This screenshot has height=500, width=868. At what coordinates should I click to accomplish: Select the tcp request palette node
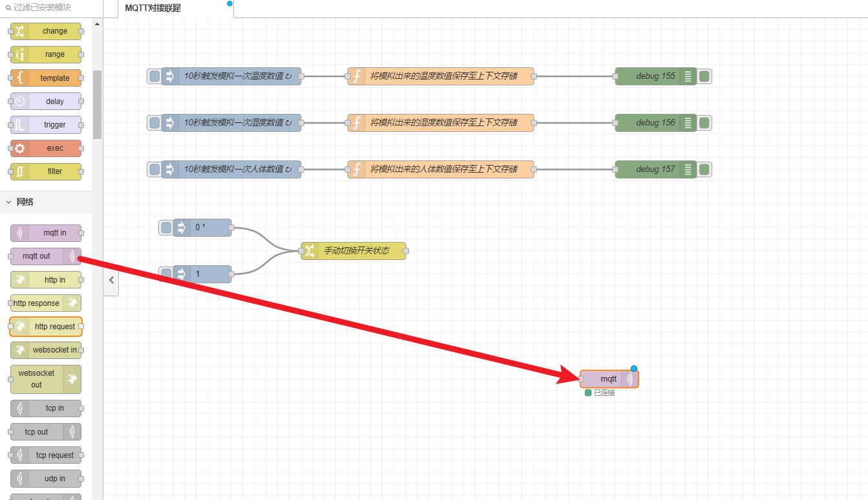tap(46, 455)
